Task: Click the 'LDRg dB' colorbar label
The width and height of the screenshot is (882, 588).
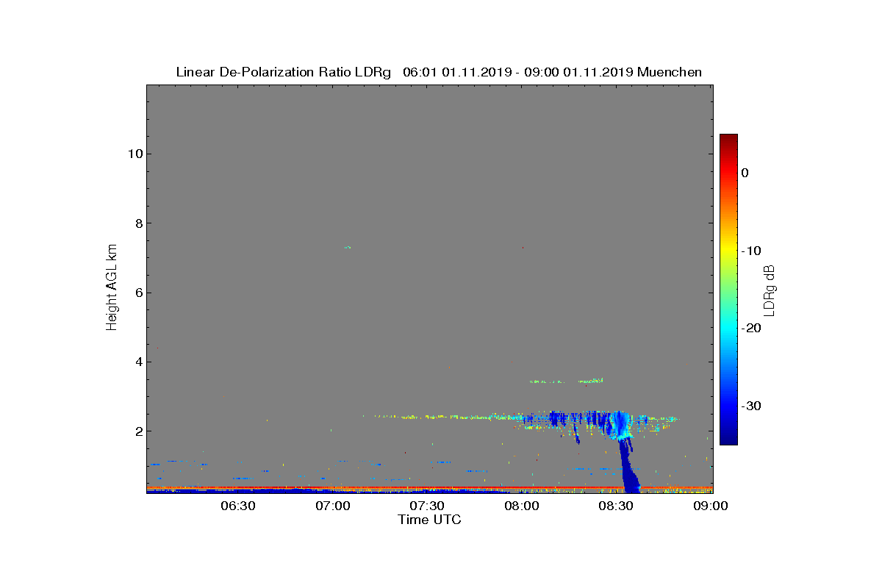Action: pos(770,290)
